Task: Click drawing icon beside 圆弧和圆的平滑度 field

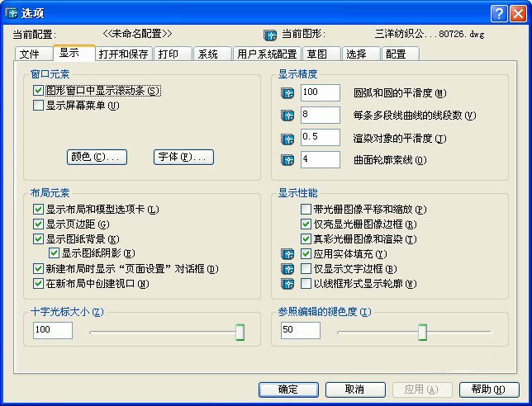Action: [287, 93]
